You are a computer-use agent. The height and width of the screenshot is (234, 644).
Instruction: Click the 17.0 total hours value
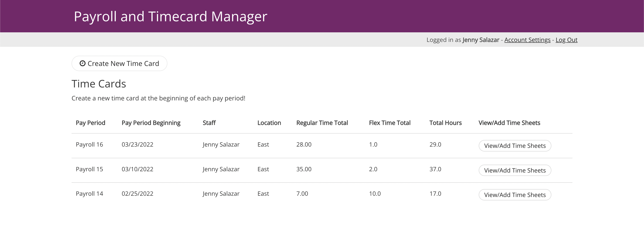click(435, 194)
